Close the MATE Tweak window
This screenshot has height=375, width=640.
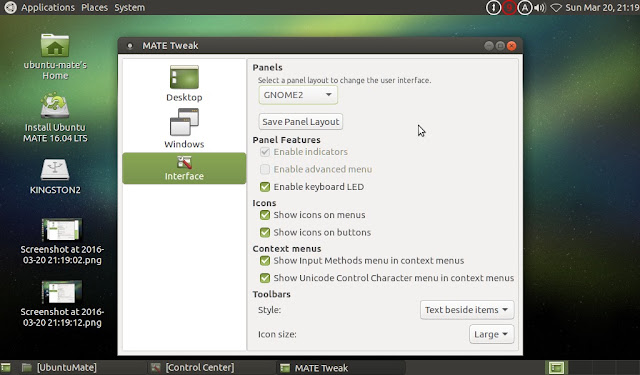[x=511, y=46]
